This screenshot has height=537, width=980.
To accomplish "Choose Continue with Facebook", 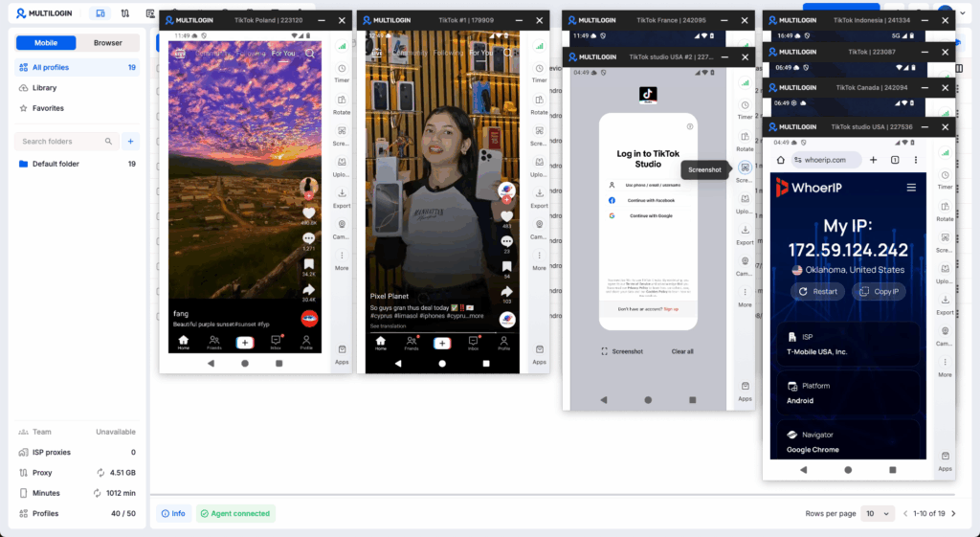I will pyautogui.click(x=648, y=201).
